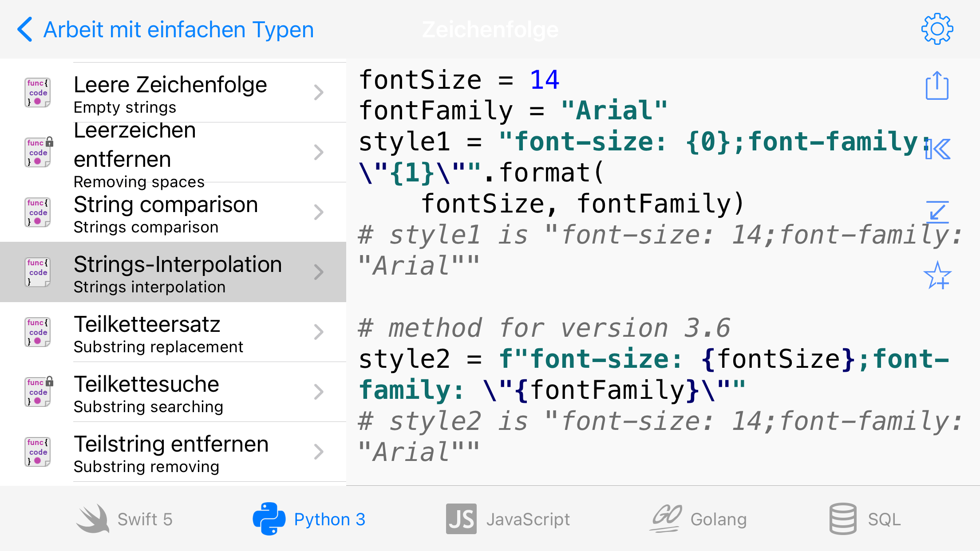Switch to the JavaScript tab
The image size is (980, 551).
pyautogui.click(x=527, y=519)
